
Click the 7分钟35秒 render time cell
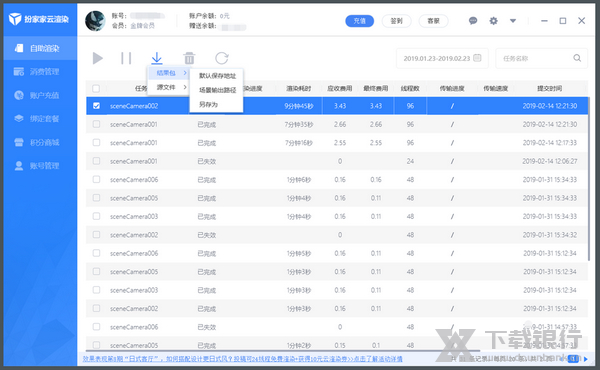click(x=299, y=124)
